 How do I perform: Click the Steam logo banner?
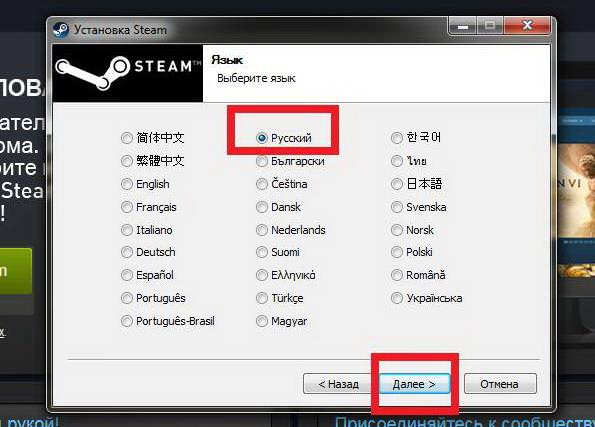pyautogui.click(x=128, y=73)
